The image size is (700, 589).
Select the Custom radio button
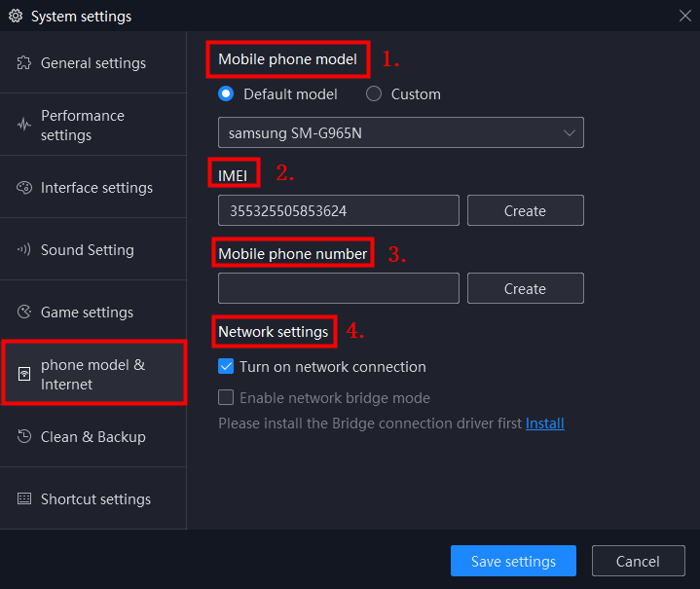click(x=374, y=94)
